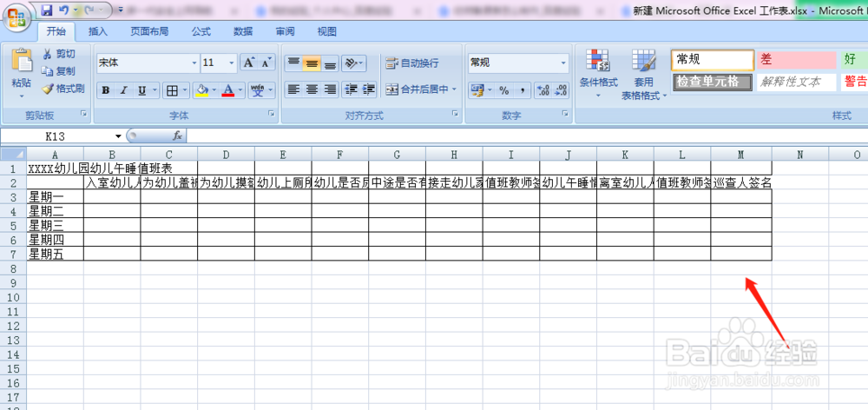Image resolution: width=868 pixels, height=410 pixels.
Task: Switch to the 视图 tab
Action: [x=327, y=31]
